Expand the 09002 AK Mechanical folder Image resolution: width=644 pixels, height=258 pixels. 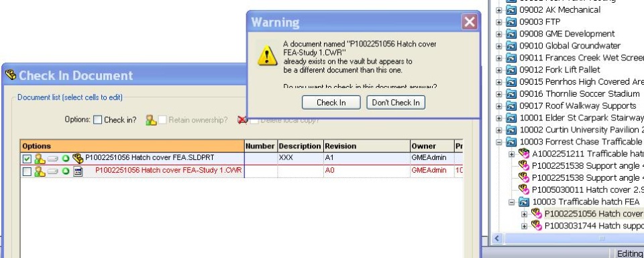coord(499,10)
